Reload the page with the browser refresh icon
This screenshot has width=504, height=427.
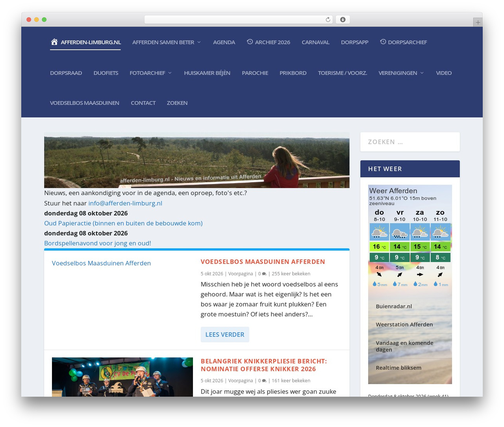(328, 20)
